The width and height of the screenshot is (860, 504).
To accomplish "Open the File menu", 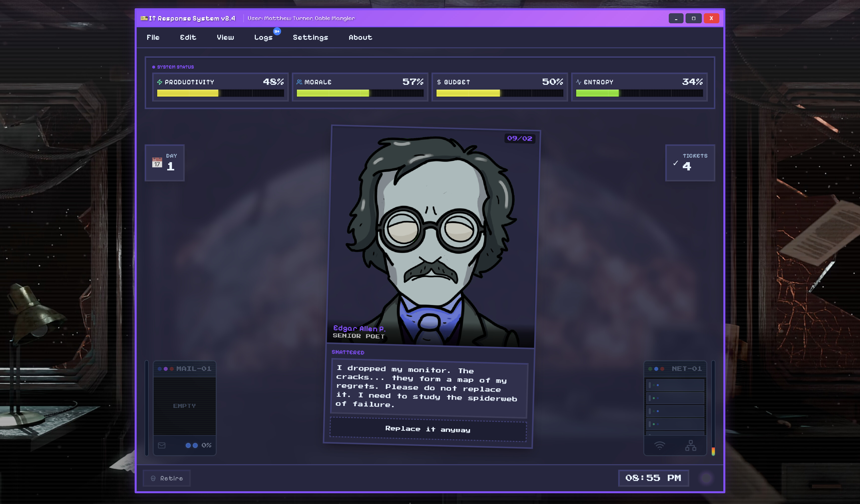I will 153,37.
